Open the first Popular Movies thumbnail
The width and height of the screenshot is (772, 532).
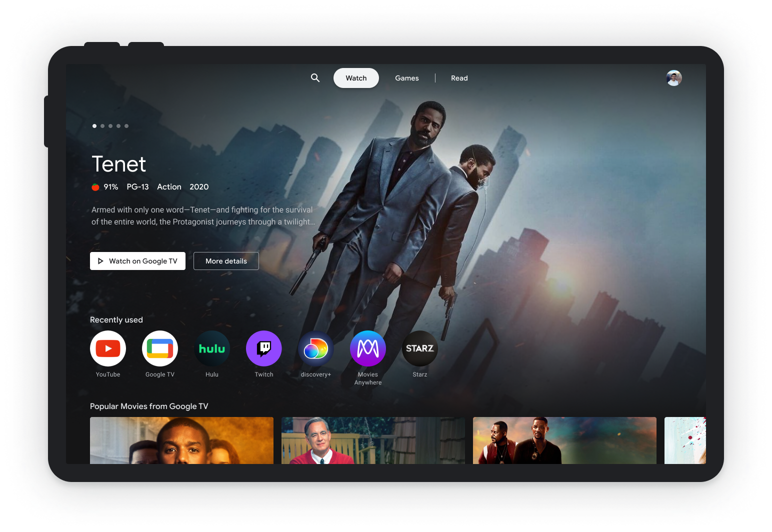click(181, 440)
